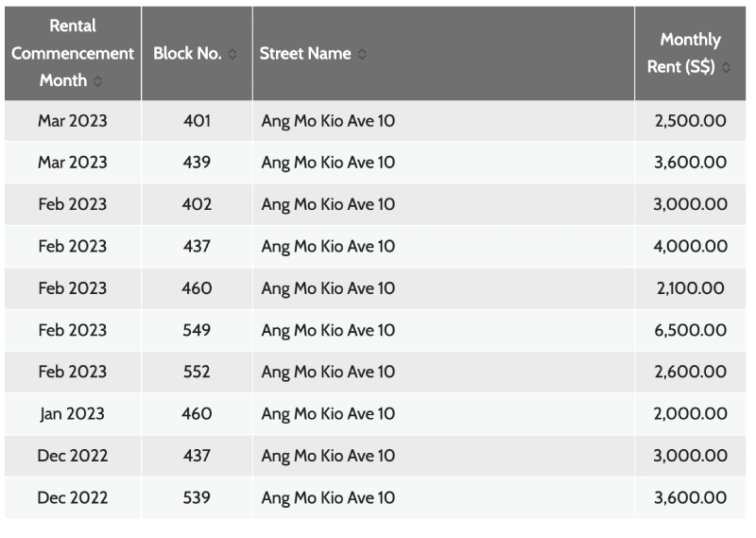This screenshot has width=756, height=538.
Task: Select the 4,000.00 rent cell
Action: pos(691,246)
